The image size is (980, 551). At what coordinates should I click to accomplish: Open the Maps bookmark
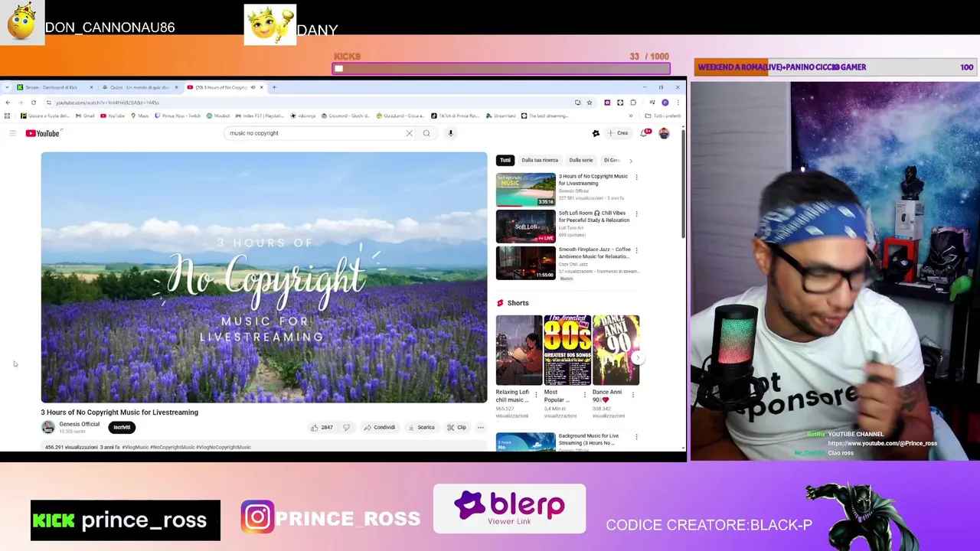point(140,116)
